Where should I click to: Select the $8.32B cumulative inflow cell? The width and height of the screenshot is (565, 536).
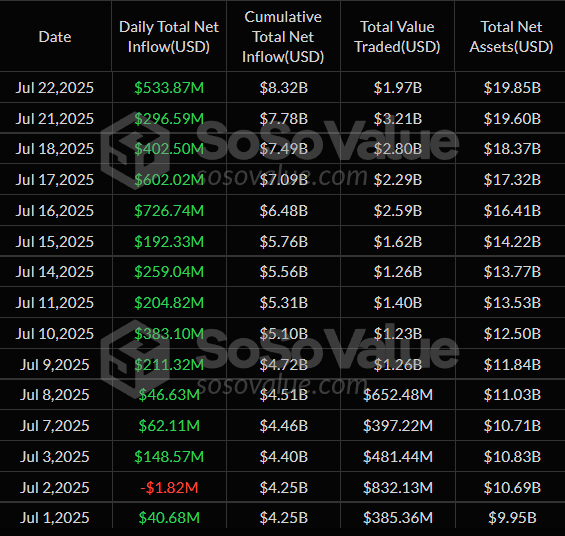point(284,88)
